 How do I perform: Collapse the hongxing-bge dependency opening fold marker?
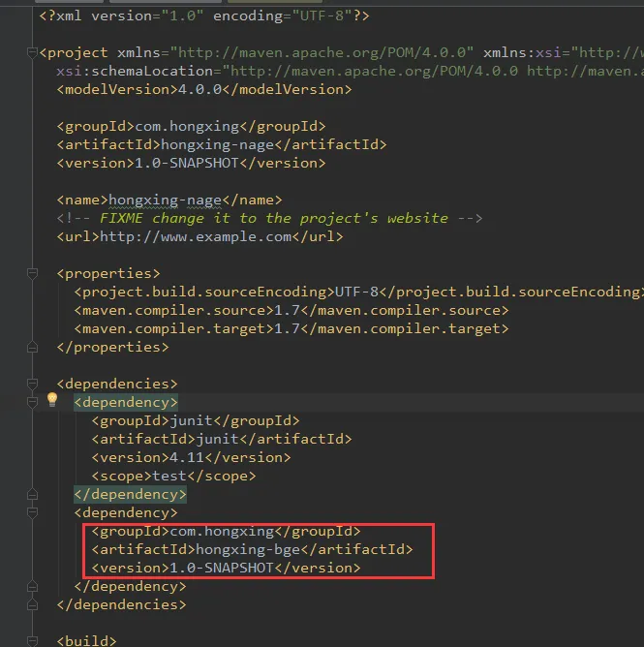(32, 512)
